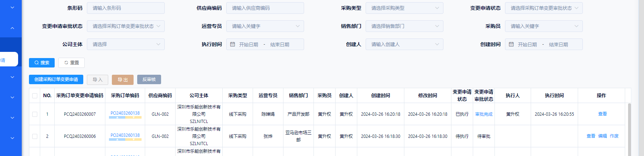Open the 销售部门 dropdown

point(404,26)
